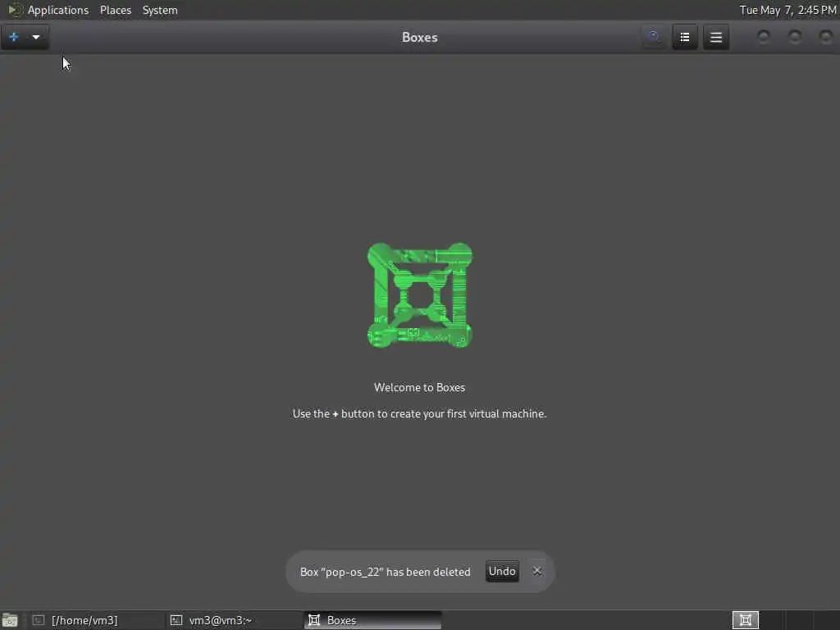Click the green Boxes logo

[419, 295]
